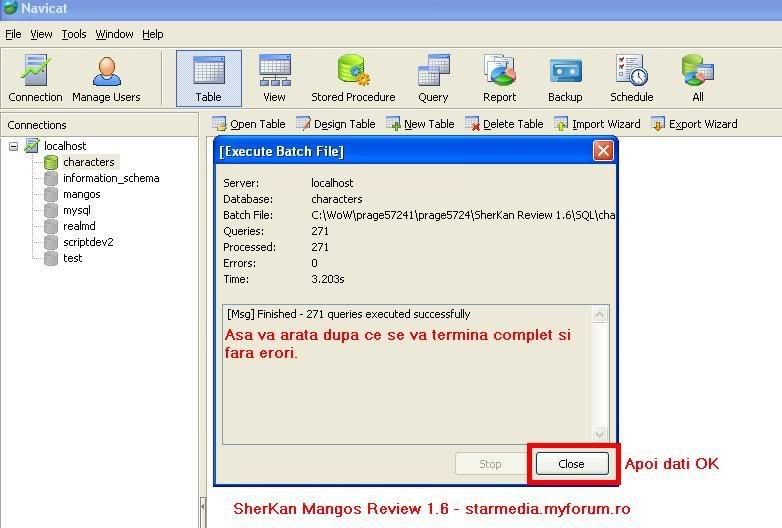Open the Schedule section
Screen dimensions: 782x528
pos(631,78)
